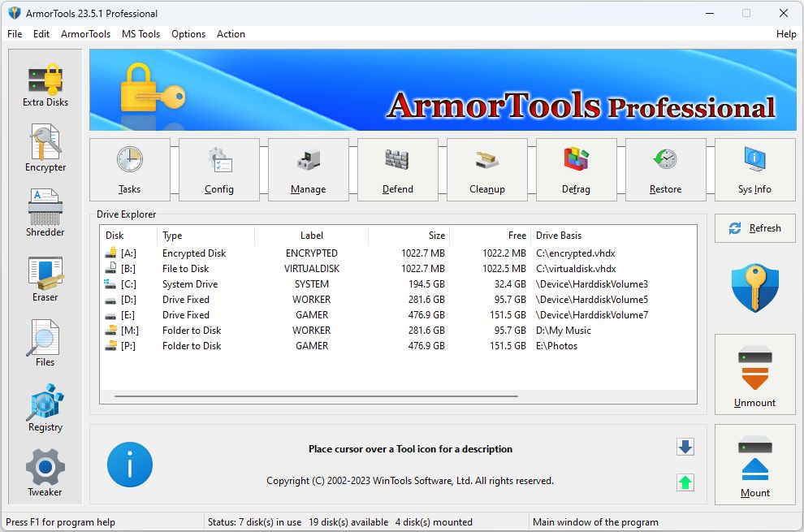Open the Eraser tool
The width and height of the screenshot is (804, 532).
click(45, 279)
